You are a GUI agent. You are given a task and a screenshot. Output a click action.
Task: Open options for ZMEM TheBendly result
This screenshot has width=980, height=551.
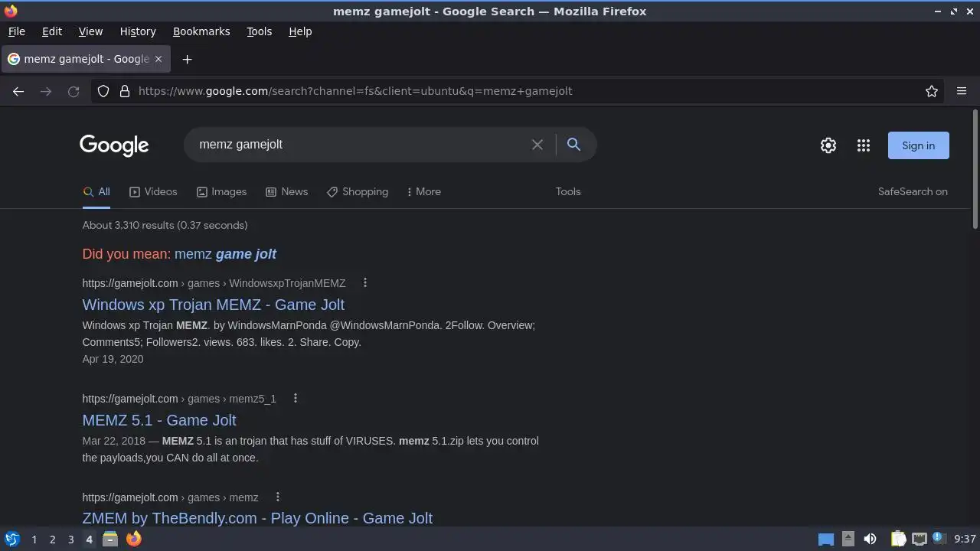coord(278,497)
